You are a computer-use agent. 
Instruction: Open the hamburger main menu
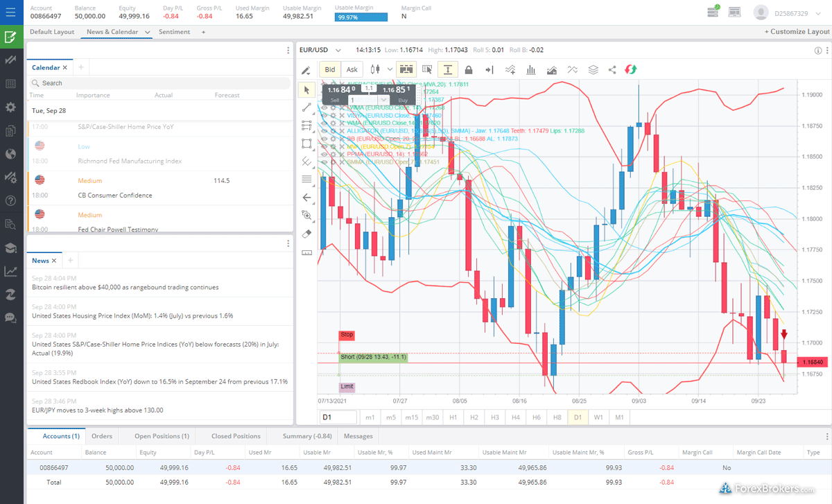click(x=10, y=12)
